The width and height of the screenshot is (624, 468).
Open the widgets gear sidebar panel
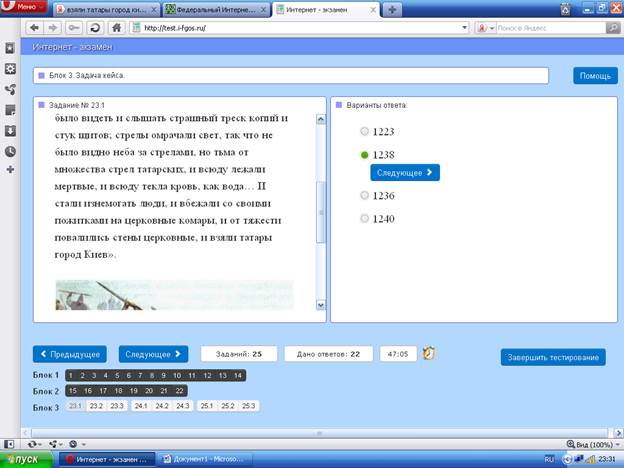tap(10, 69)
